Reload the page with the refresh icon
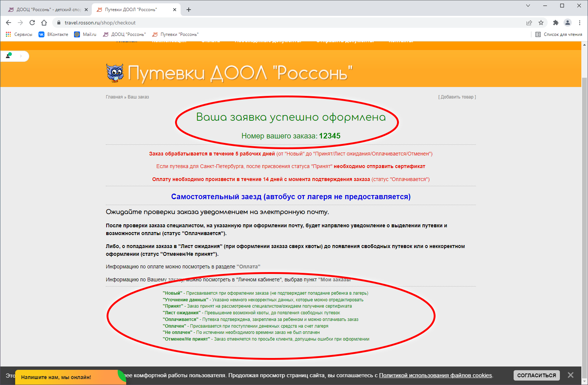 coord(32,23)
